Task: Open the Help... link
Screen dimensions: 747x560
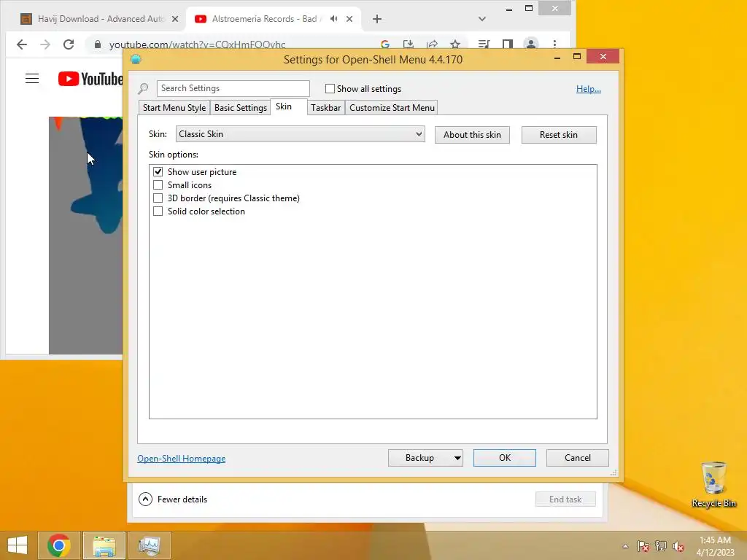Action: coord(589,88)
